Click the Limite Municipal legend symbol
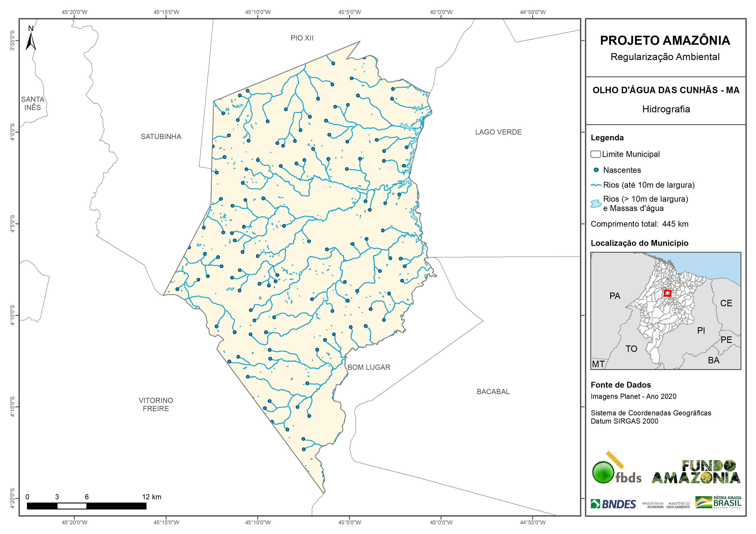Viewport: 756px width, 534px height. pos(595,154)
